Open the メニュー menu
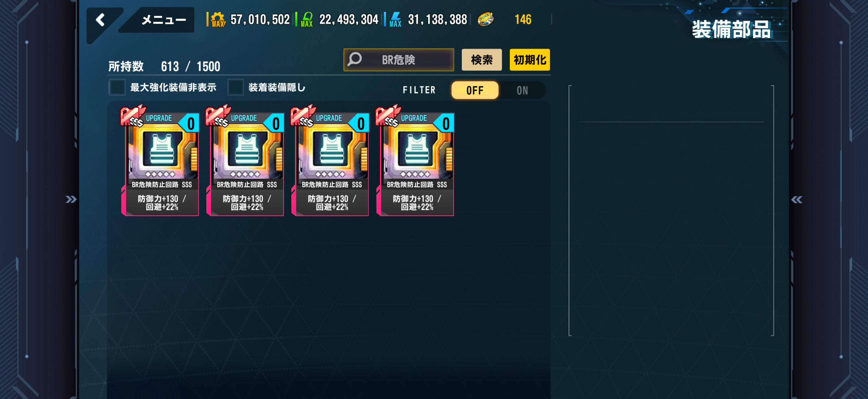The width and height of the screenshot is (868, 399). coord(163,20)
